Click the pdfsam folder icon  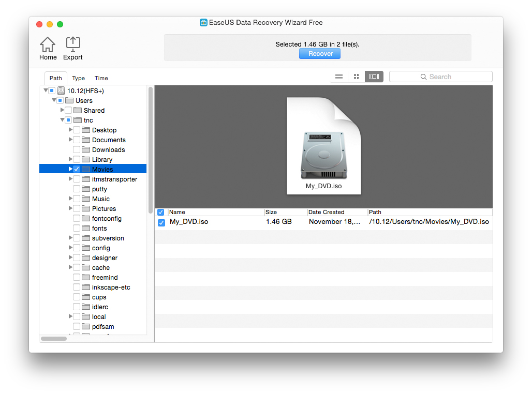pyautogui.click(x=86, y=327)
